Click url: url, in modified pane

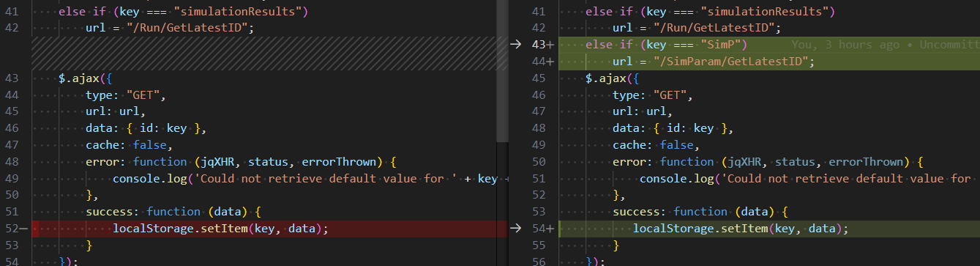[643, 112]
